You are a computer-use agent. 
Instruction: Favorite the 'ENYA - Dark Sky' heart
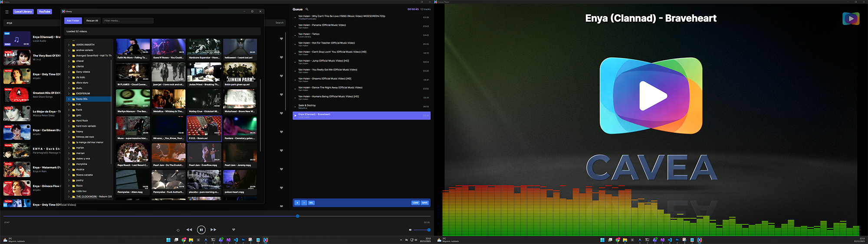pos(281,151)
